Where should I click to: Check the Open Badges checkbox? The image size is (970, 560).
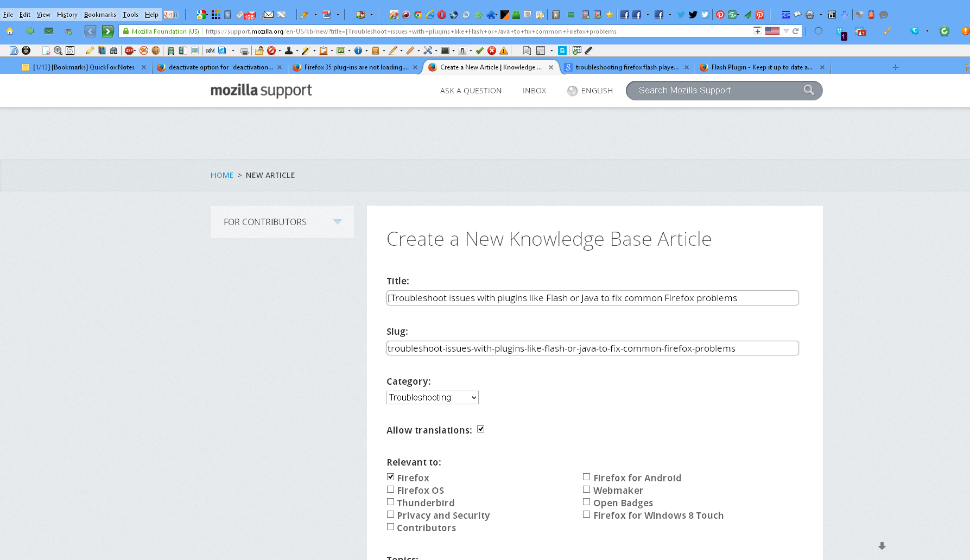(x=586, y=502)
